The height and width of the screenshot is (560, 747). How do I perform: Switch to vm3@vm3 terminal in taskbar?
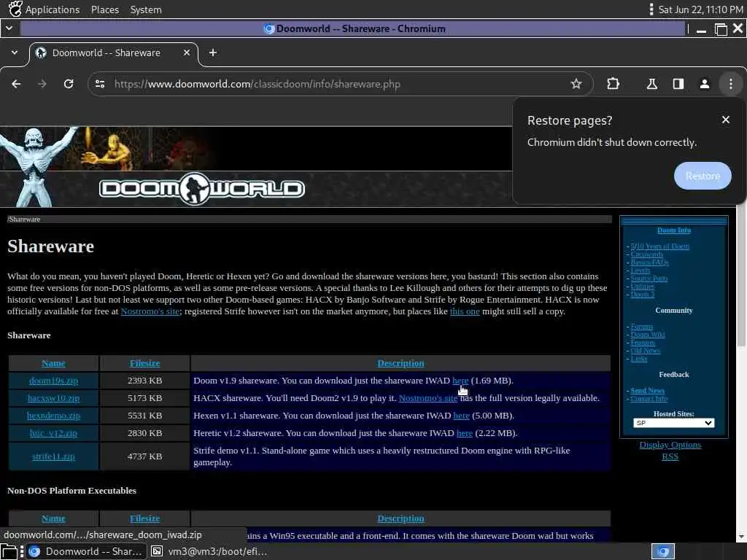pyautogui.click(x=209, y=551)
